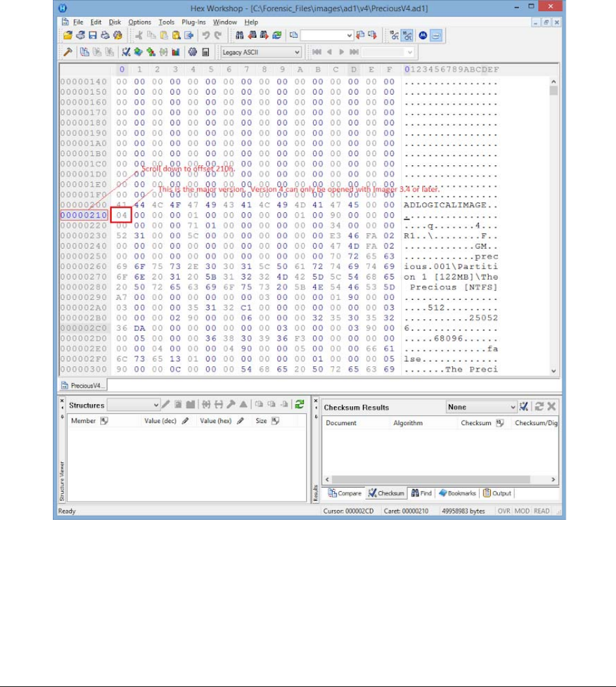Click the hex view vertical scrollbar thumb
Image resolution: width=616 pixels, height=687 pixels.
click(553, 91)
